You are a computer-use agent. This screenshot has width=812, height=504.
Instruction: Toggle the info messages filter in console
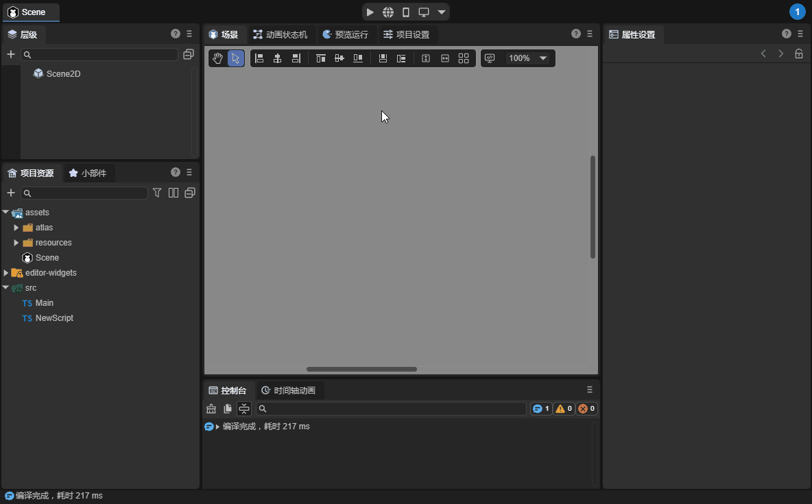click(541, 409)
